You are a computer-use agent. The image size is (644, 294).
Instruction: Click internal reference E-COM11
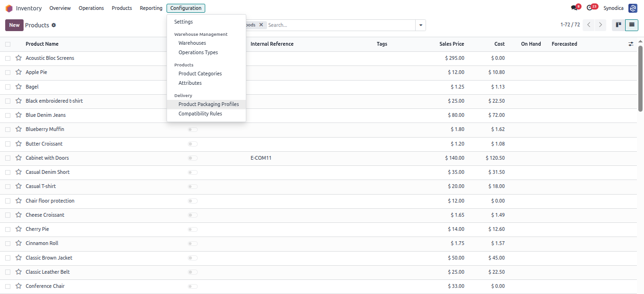click(261, 158)
